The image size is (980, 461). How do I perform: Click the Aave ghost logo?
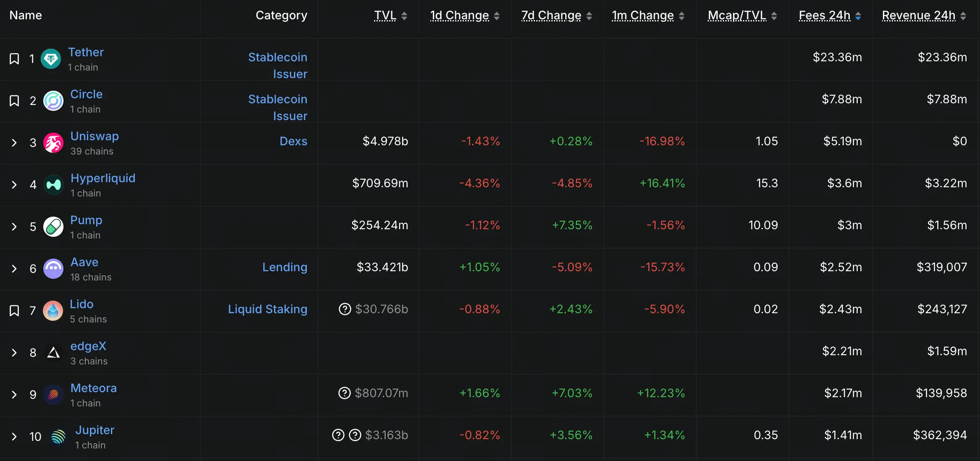53,269
